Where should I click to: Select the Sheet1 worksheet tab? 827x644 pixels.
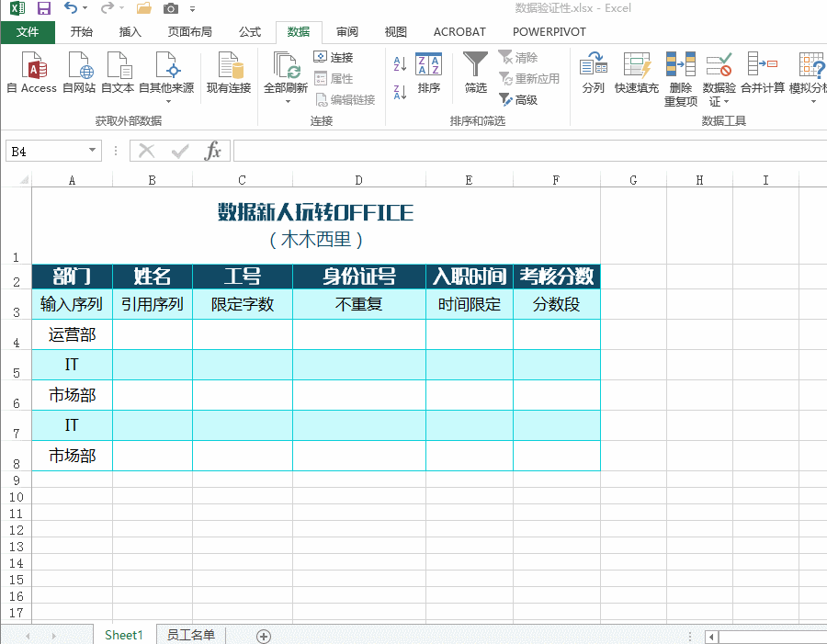point(124,635)
